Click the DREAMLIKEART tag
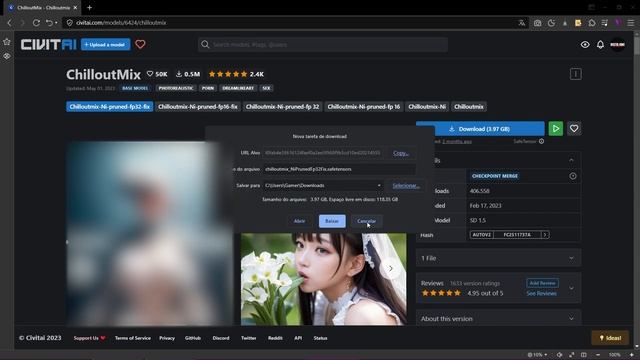The height and width of the screenshot is (360, 640). click(x=238, y=88)
